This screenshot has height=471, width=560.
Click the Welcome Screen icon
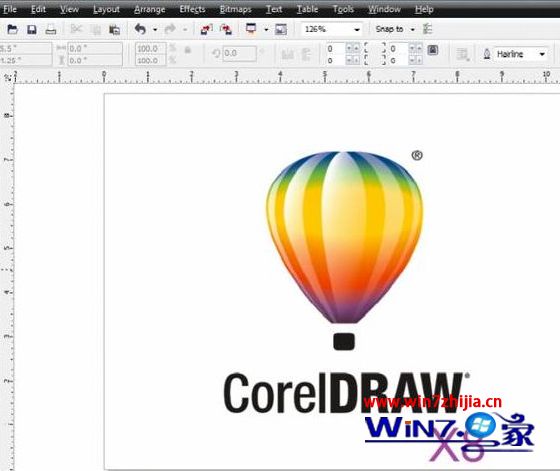(x=281, y=29)
